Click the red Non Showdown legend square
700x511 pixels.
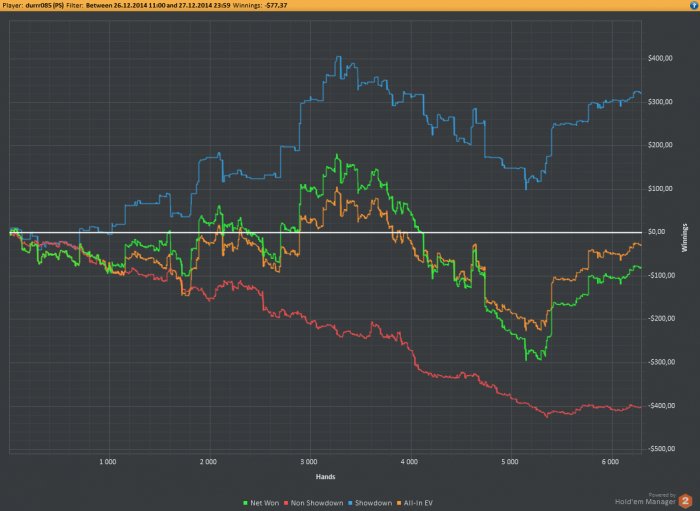click(285, 503)
